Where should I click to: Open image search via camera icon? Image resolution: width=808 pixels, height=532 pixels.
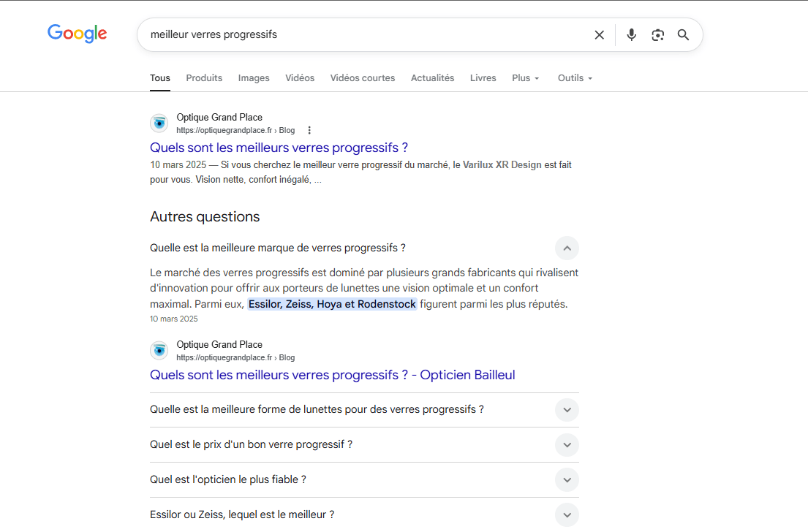click(x=657, y=35)
